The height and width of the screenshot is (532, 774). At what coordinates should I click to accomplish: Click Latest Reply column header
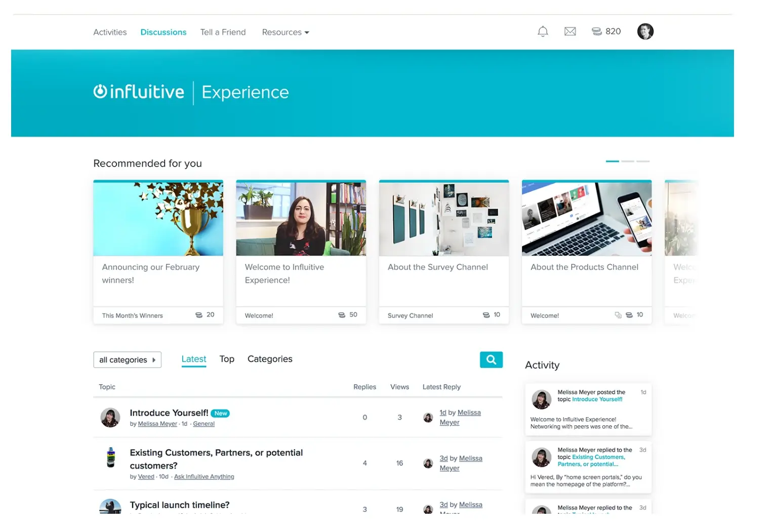click(x=441, y=387)
